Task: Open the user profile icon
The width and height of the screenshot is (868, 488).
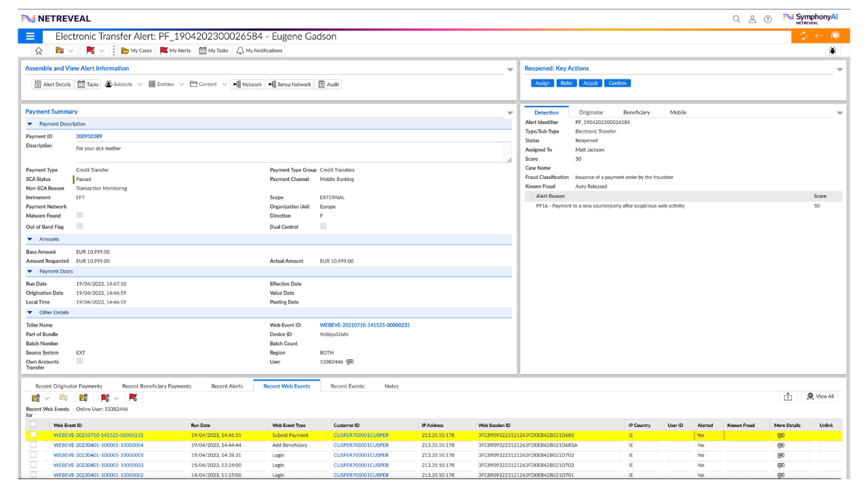Action: coord(752,19)
